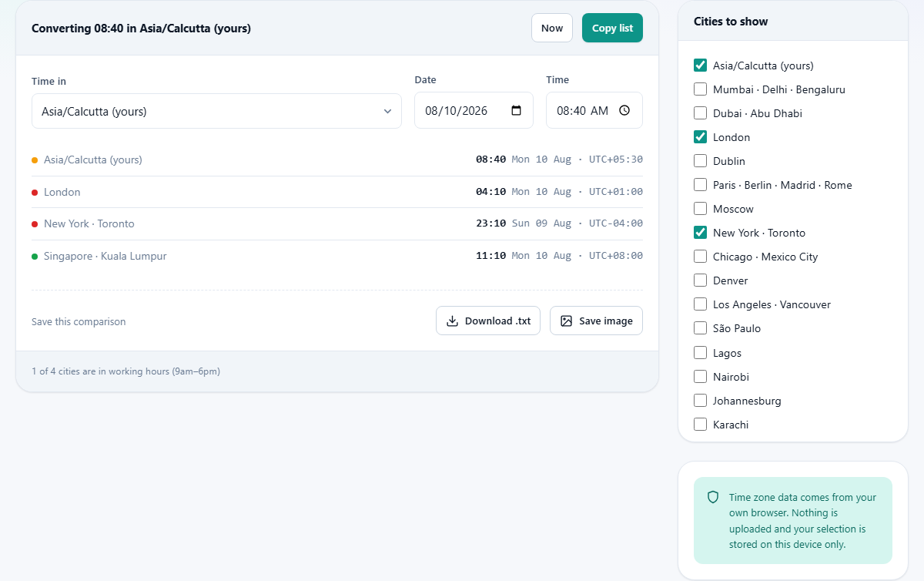
Task: Click the Time input showing 08:40 AM
Action: click(594, 110)
